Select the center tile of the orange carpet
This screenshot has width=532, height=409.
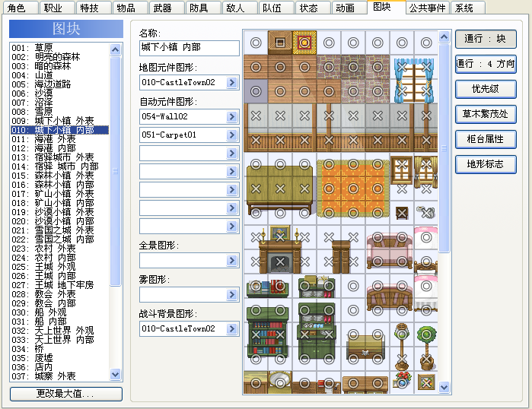(353, 189)
